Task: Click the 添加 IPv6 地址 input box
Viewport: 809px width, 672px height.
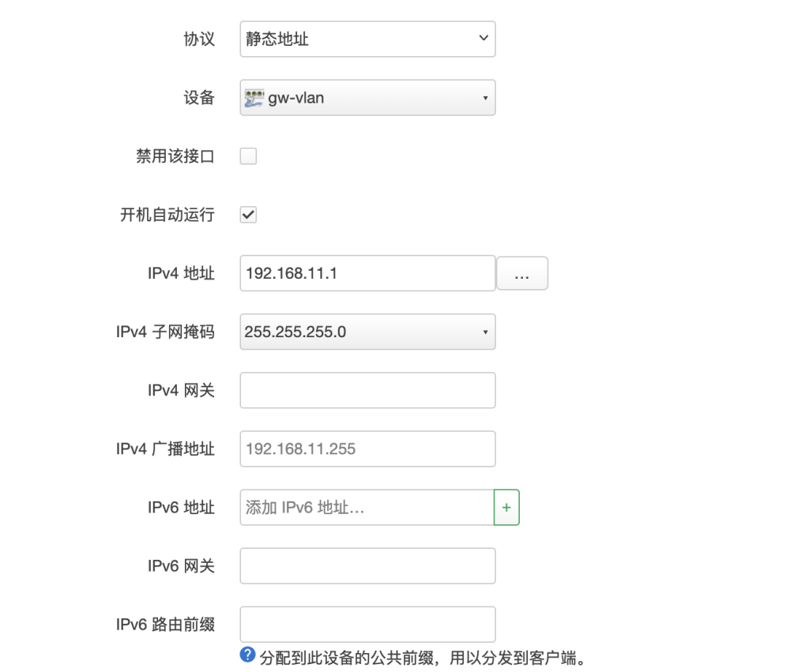Action: 363,507
